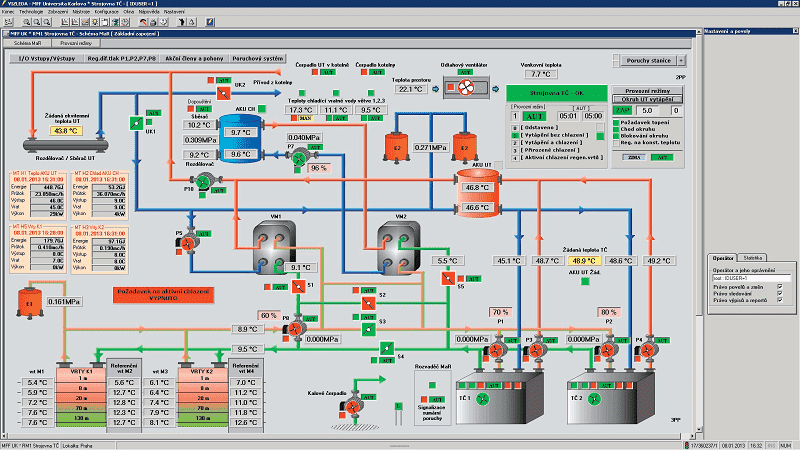Viewport: 800px width, 450px height.
Task: Click the lightbulb toolbar icon
Action: pyautogui.click(x=95, y=22)
